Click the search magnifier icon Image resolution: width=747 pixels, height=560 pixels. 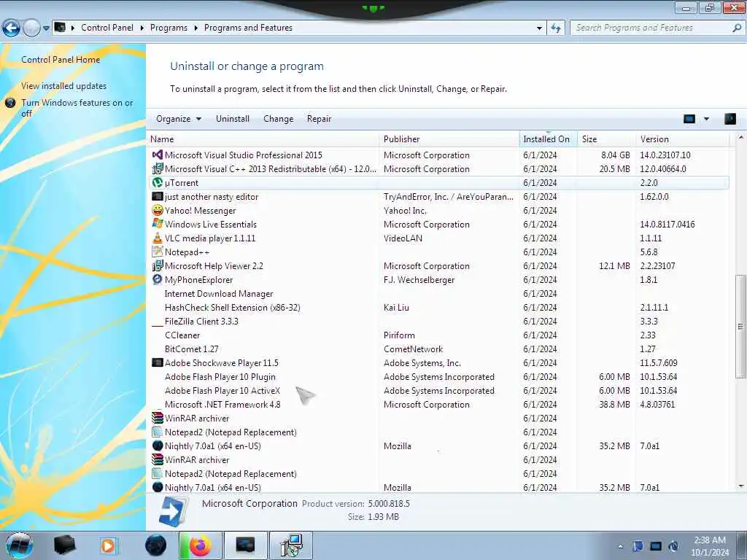coord(737,28)
